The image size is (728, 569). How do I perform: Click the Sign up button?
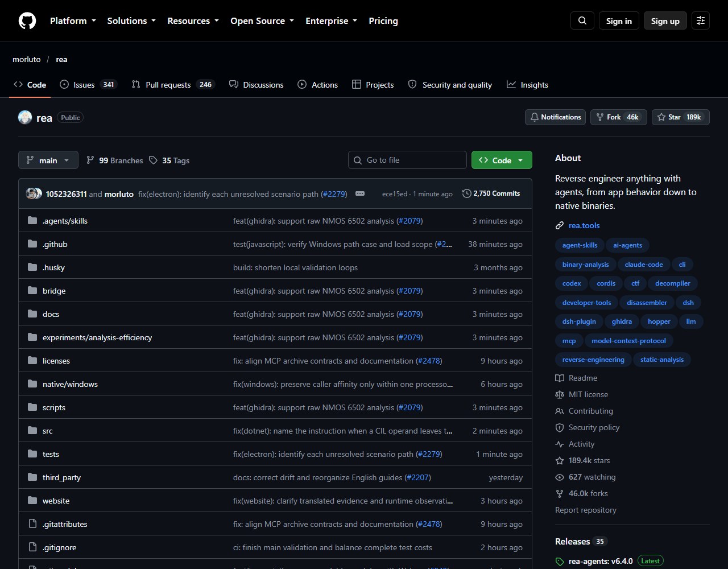click(665, 21)
